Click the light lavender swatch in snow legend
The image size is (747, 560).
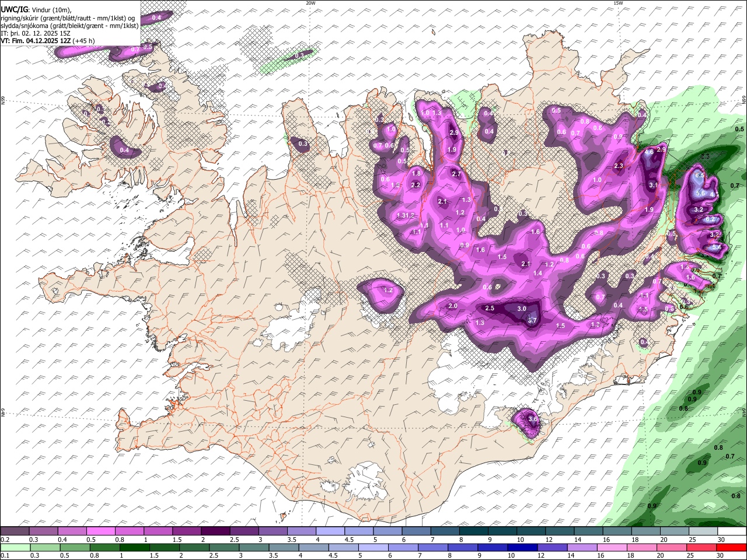[x=330, y=531]
